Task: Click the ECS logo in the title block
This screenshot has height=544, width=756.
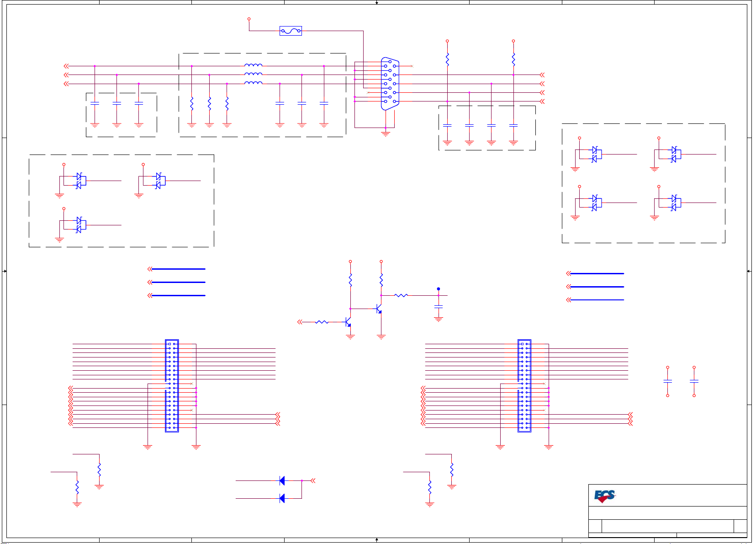Action: click(605, 496)
